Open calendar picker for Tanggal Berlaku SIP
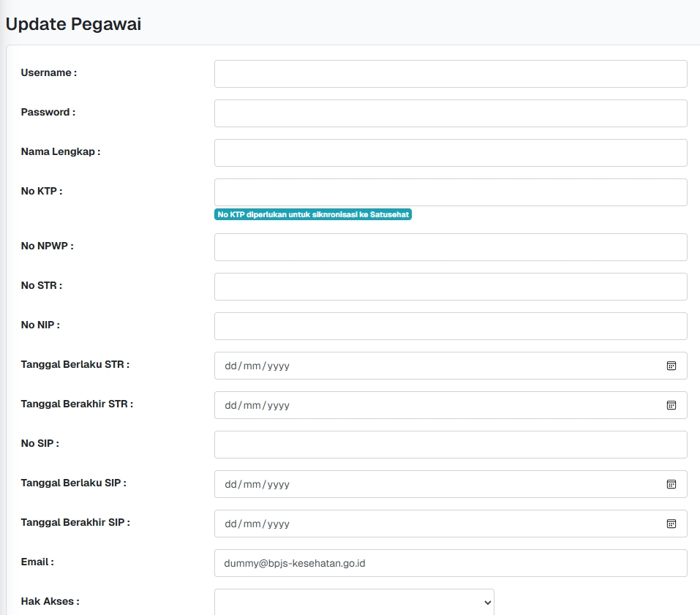Viewport: 700px width, 615px height. point(671,484)
